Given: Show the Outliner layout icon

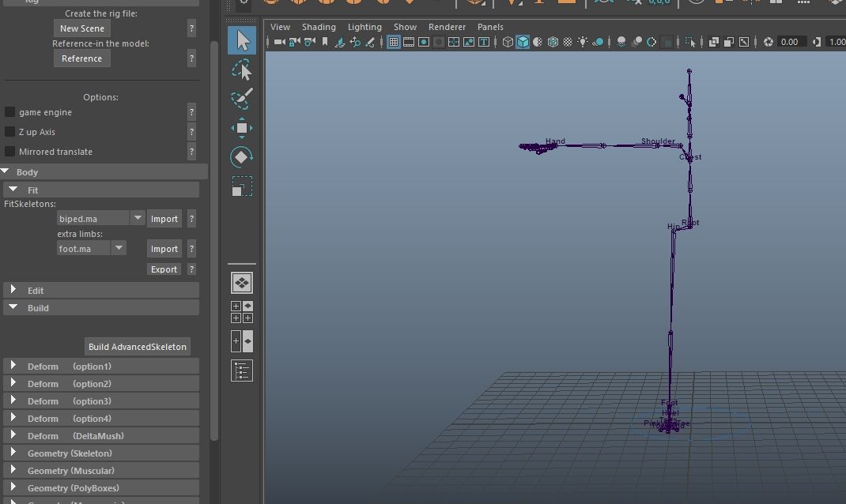Looking at the screenshot, I should 242,370.
